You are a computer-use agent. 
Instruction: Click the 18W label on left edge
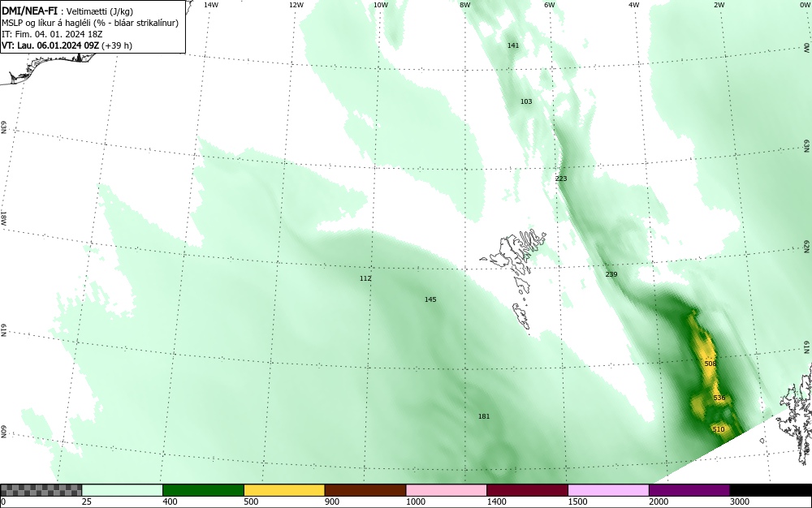coord(3,217)
